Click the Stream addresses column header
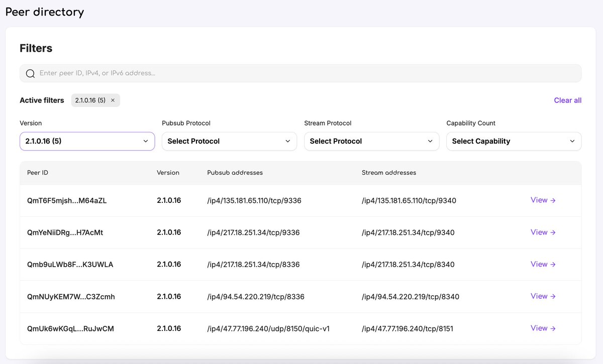The width and height of the screenshot is (603, 364). coord(389,173)
